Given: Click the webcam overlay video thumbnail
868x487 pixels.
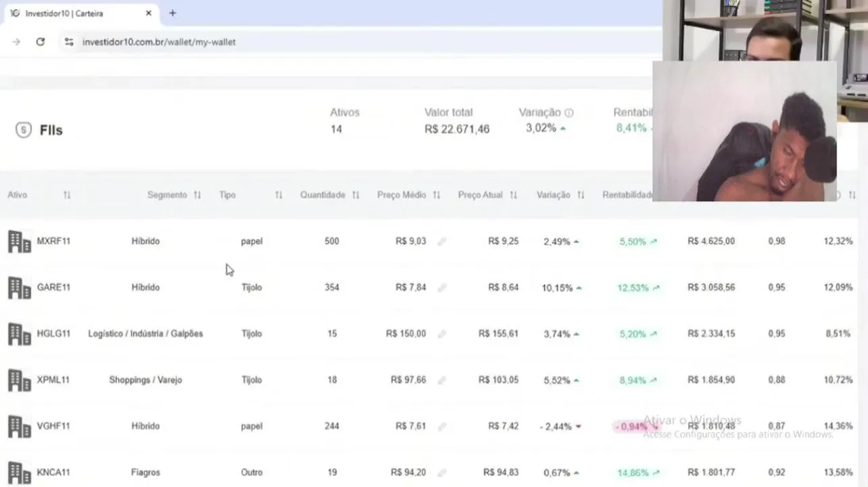Looking at the screenshot, I should click(744, 131).
